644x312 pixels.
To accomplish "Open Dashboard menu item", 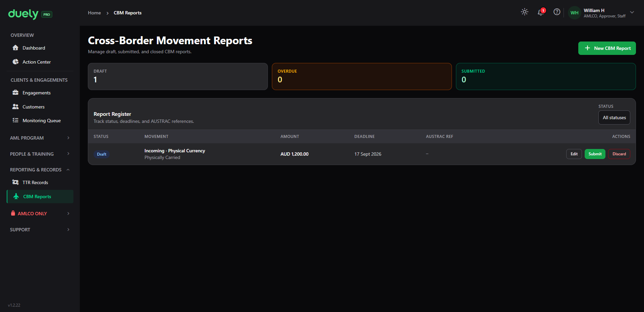I will click(x=40, y=48).
